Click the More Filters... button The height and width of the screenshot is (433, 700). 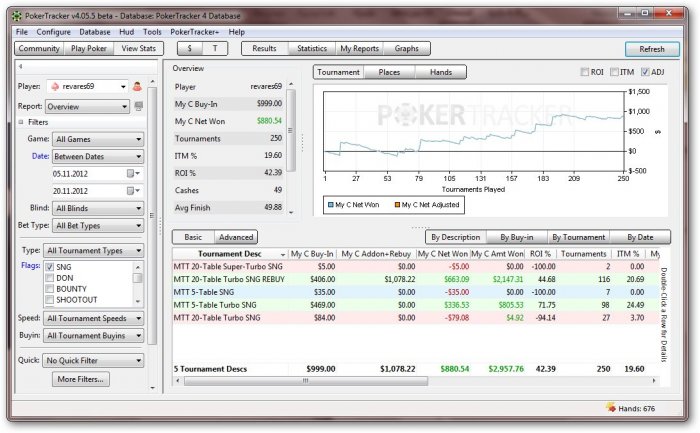pyautogui.click(x=81, y=379)
